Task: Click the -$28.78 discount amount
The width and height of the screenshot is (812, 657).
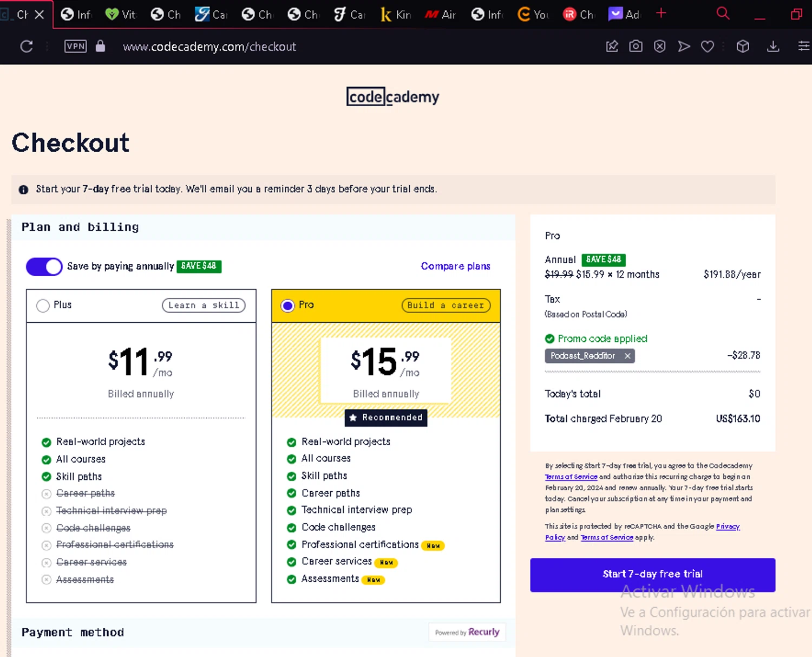Action: click(744, 355)
